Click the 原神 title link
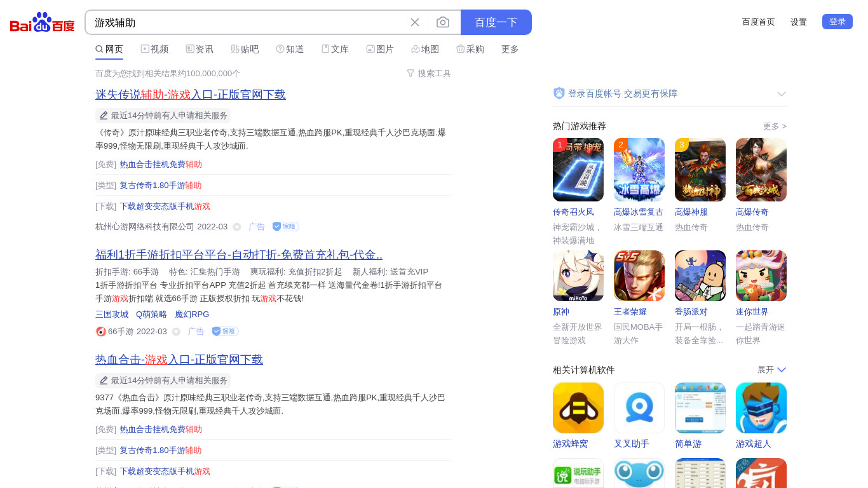The image size is (868, 488). tap(561, 311)
